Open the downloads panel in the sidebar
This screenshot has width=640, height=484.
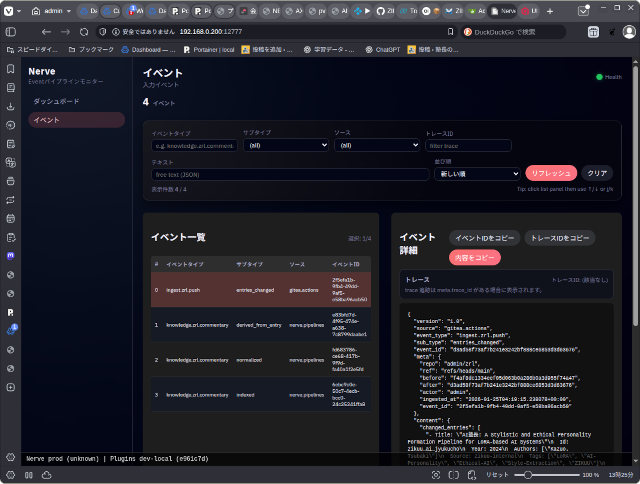coord(10,106)
